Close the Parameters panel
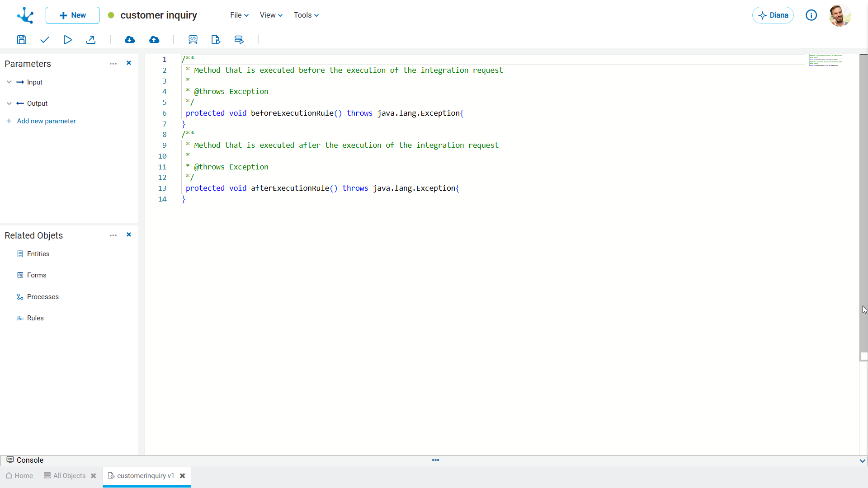This screenshot has height=488, width=868. (129, 63)
